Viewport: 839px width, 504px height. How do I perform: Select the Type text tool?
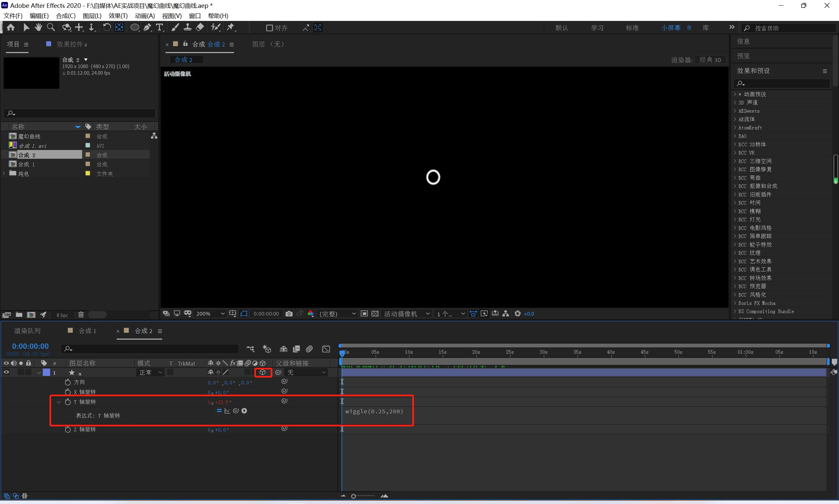click(159, 28)
